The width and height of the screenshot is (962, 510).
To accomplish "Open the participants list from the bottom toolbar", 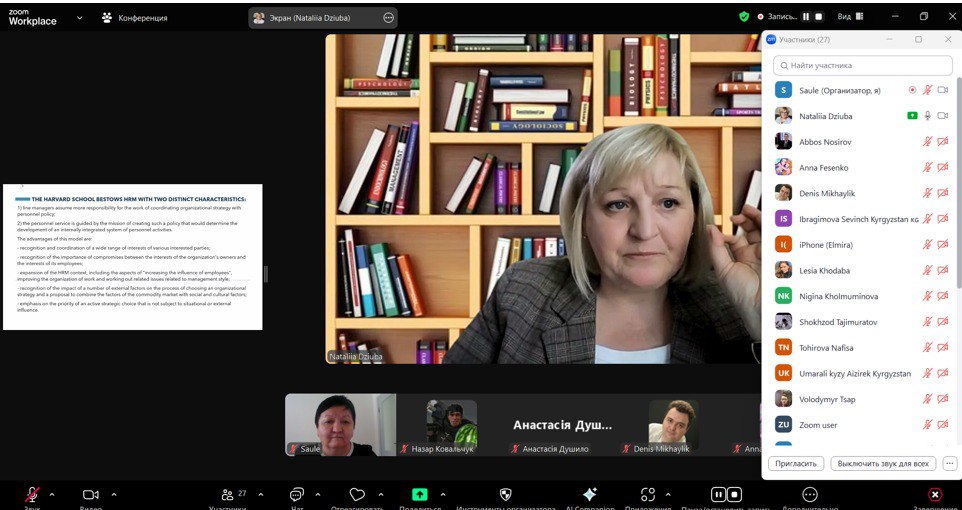I will click(228, 495).
